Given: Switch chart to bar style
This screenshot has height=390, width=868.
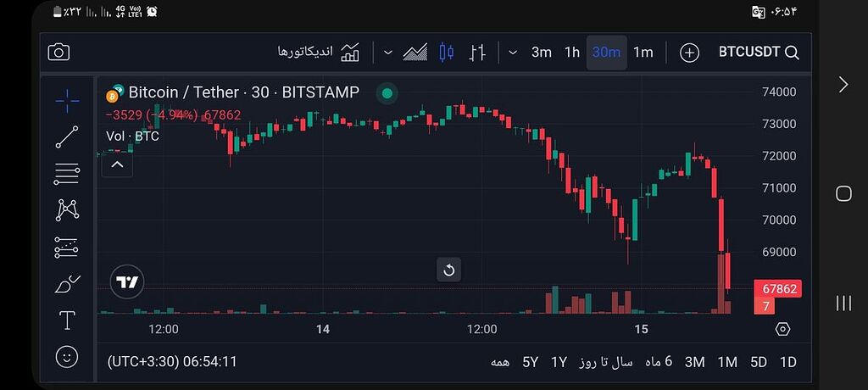Looking at the screenshot, I should pyautogui.click(x=478, y=53).
